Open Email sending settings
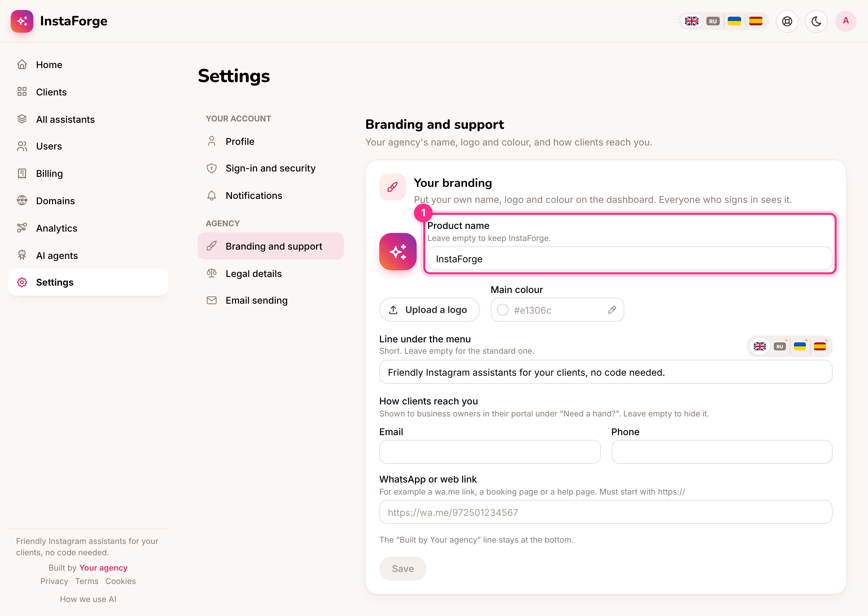This screenshot has width=868, height=616. pos(270,300)
